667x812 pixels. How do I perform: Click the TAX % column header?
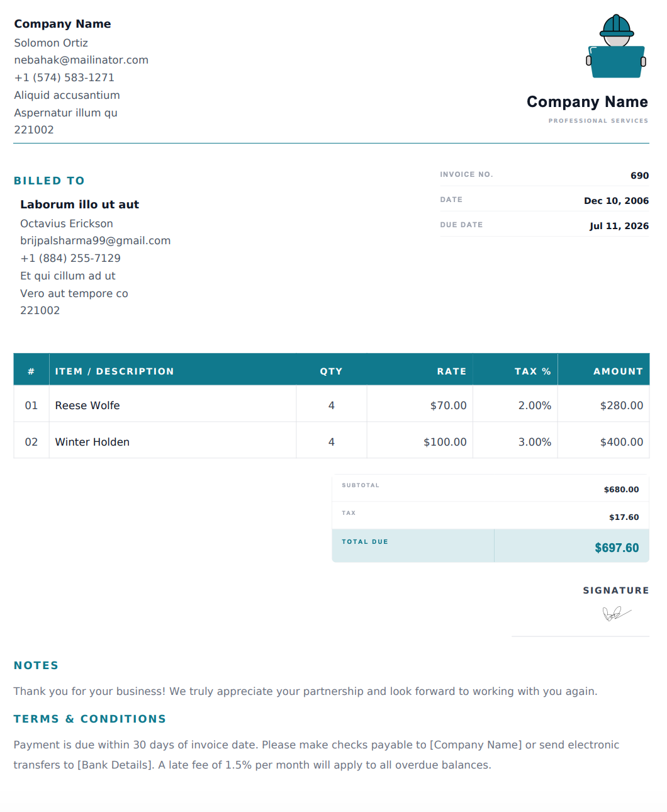532,371
